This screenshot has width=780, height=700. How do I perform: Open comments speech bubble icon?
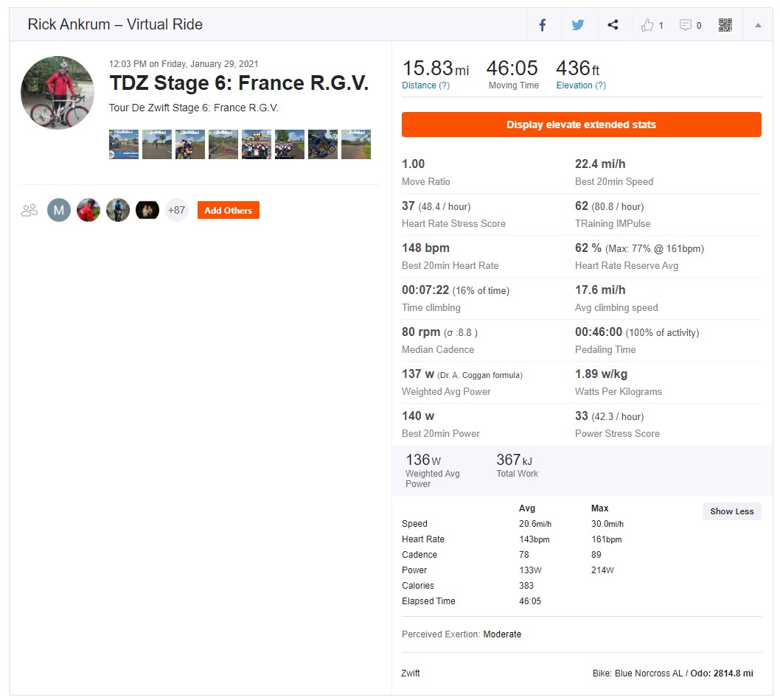coord(686,25)
